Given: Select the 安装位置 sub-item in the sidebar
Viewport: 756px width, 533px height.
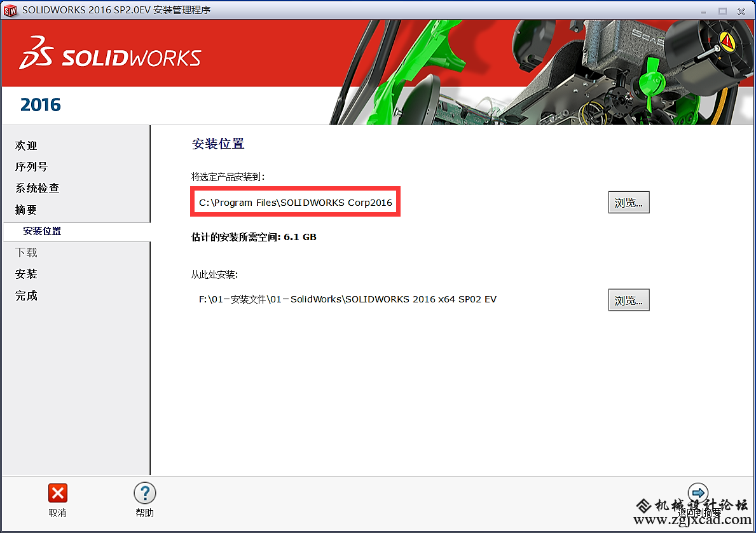Looking at the screenshot, I should pyautogui.click(x=43, y=231).
